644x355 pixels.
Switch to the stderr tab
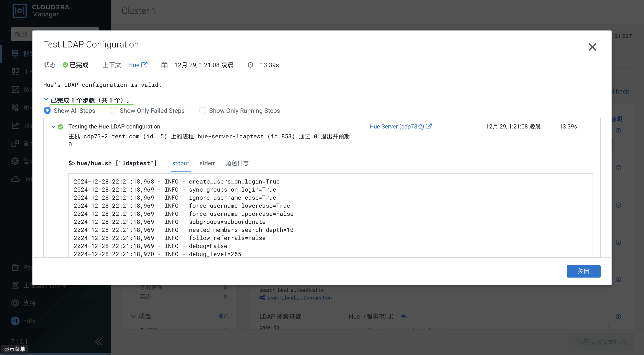(x=207, y=163)
